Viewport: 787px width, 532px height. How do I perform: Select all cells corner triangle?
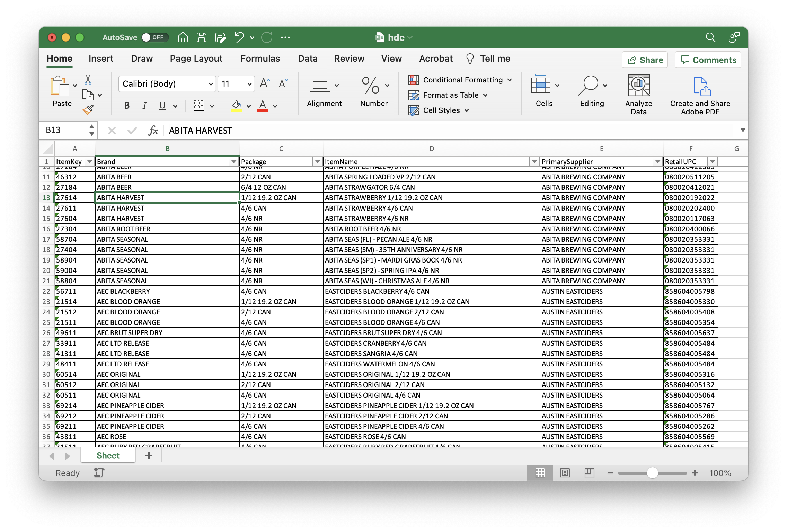(47, 149)
